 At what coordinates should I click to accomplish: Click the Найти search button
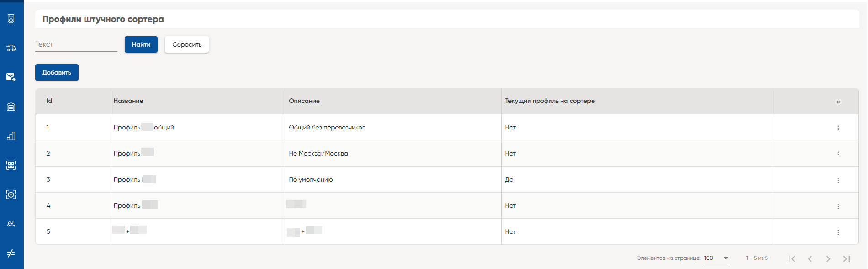[141, 44]
